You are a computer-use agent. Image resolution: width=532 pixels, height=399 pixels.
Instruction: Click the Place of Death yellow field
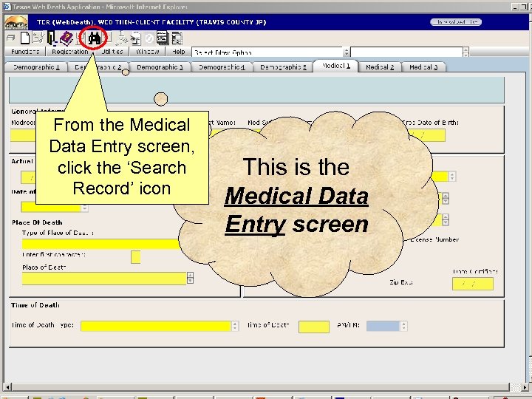(x=104, y=279)
